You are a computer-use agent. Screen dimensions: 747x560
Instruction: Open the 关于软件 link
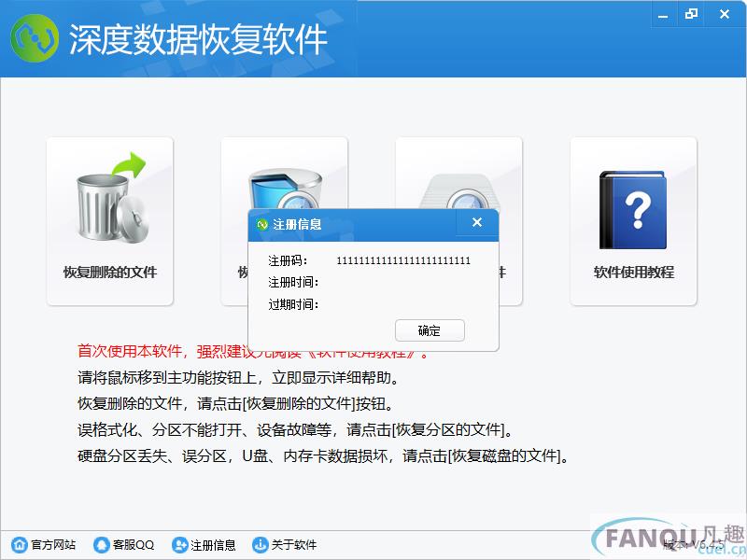[293, 544]
